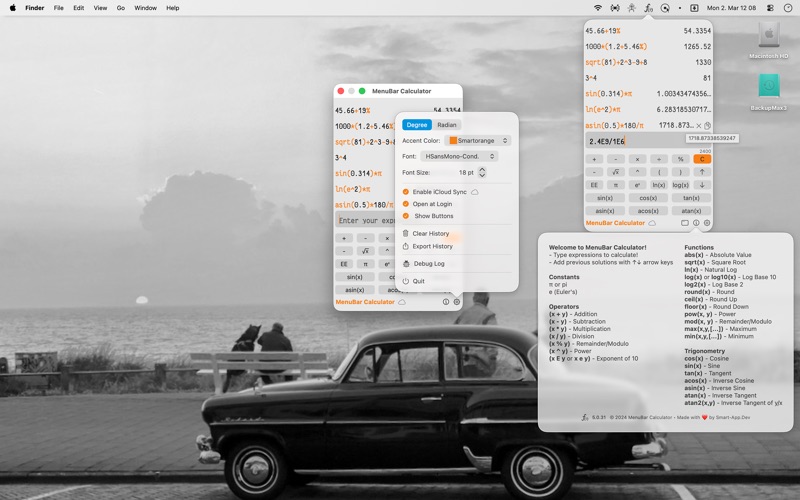Open the fx MenuBar Calculator icon in the menu bar
This screenshot has height=500, width=800.
pos(648,8)
